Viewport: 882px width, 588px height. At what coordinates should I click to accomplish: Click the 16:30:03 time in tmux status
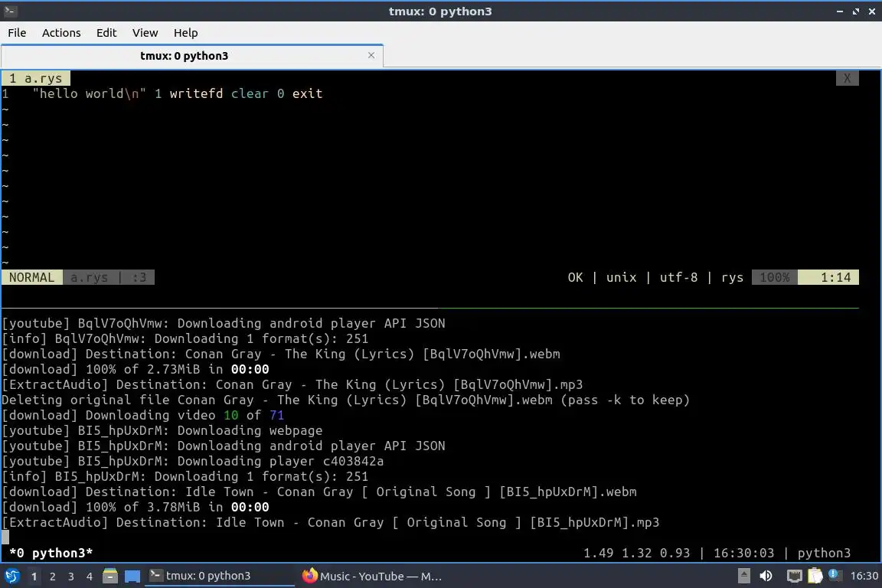click(743, 553)
